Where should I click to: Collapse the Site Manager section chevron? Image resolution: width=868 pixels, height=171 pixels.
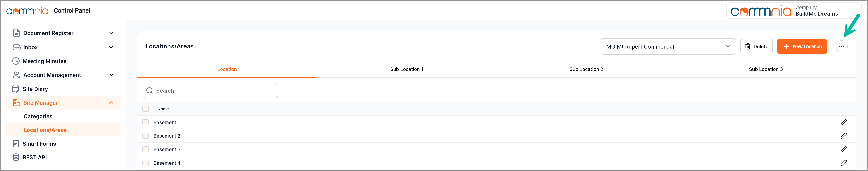[x=111, y=103]
